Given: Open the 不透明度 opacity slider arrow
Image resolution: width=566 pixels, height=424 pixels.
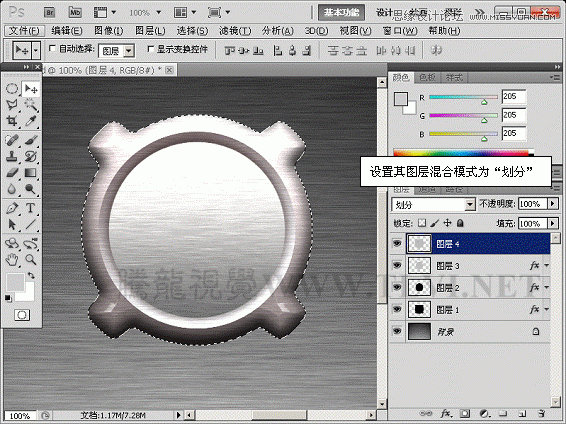Looking at the screenshot, I should pos(553,204).
